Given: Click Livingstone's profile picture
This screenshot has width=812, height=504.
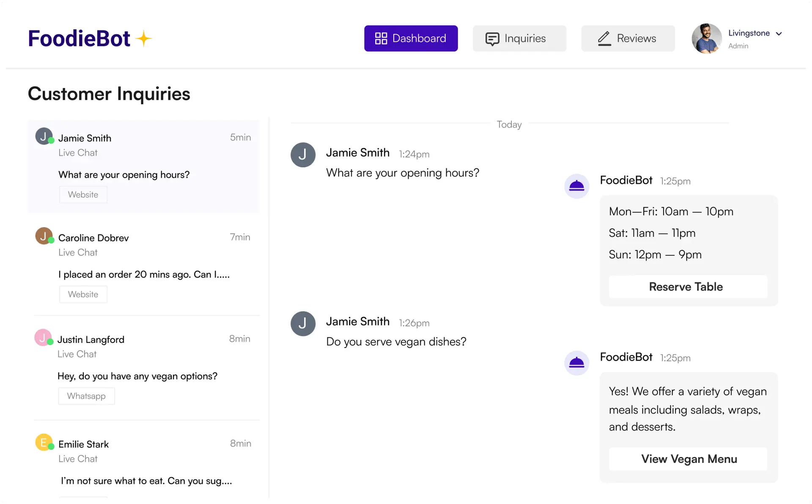Looking at the screenshot, I should [706, 38].
